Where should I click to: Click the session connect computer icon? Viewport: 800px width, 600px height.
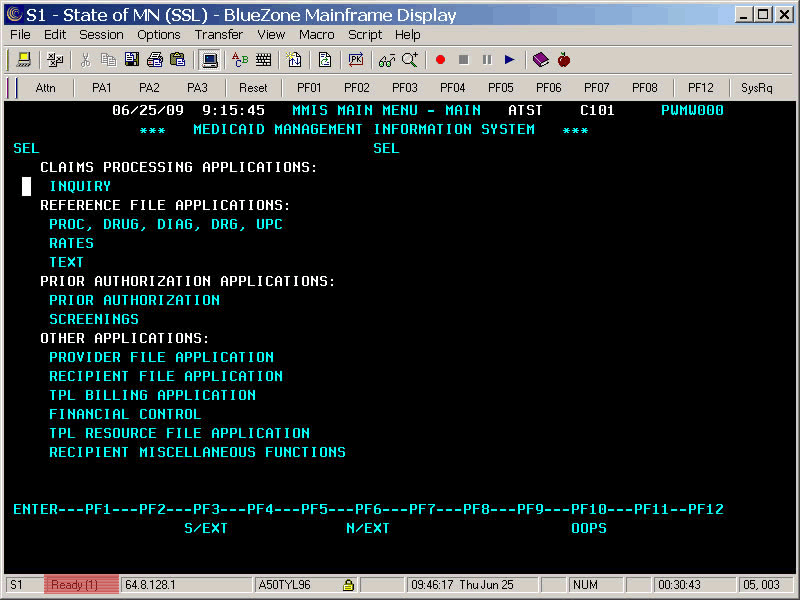(x=24, y=60)
